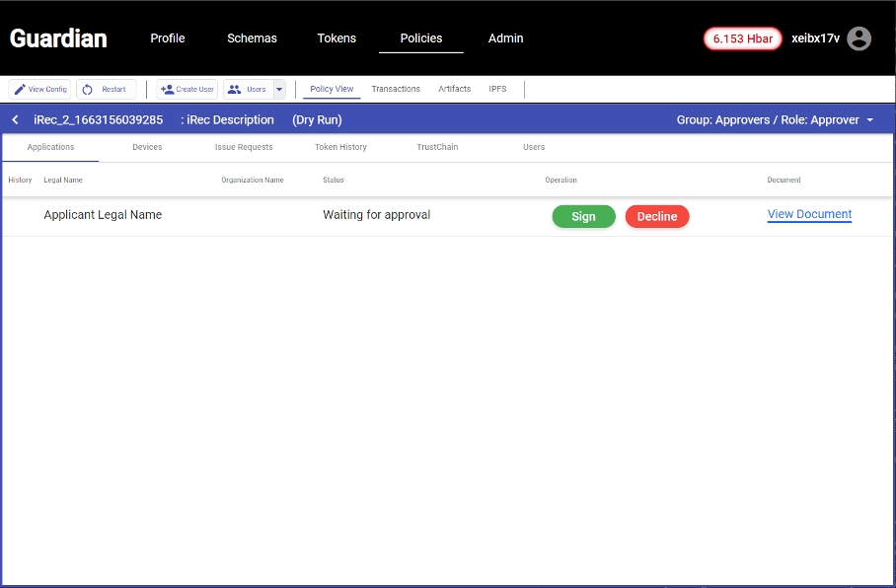The image size is (896, 588).
Task: Select the Issue Requests tab
Action: coord(244,147)
